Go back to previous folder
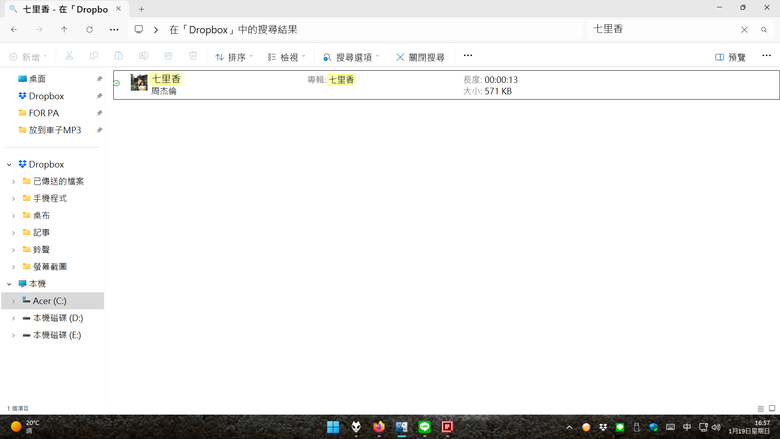780x439 pixels. 14,30
